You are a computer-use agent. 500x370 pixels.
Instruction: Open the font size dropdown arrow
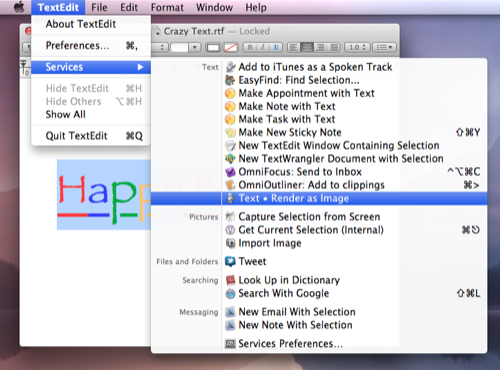coord(195,47)
